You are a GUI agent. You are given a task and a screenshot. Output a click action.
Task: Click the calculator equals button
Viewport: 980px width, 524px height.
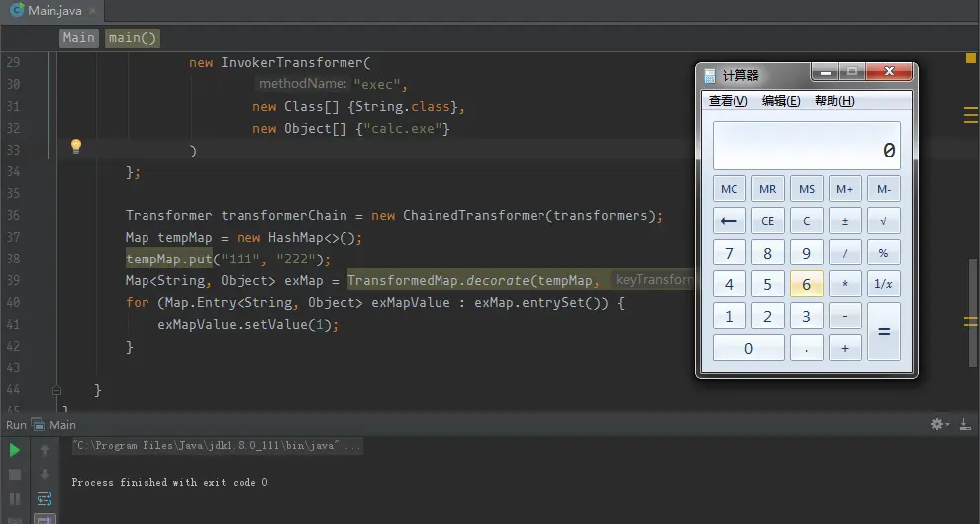coord(884,332)
